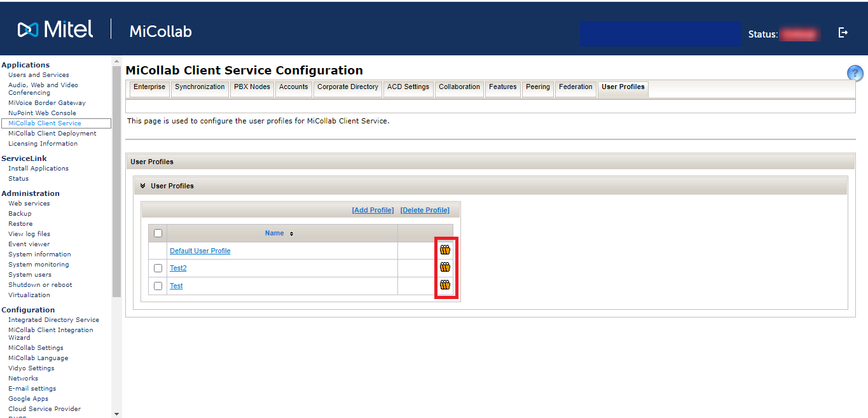Sort profiles by Name column arrow

click(291, 233)
